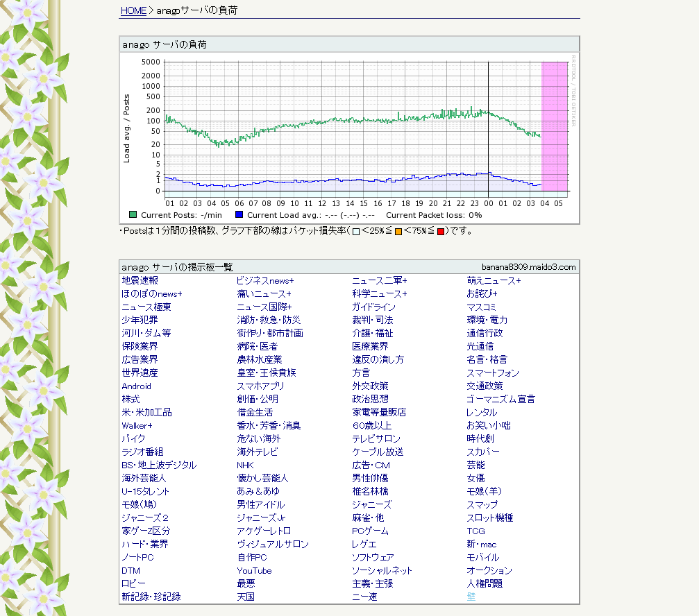The width and height of the screenshot is (699, 616).
Task: Open the TCG board link
Action: click(x=475, y=531)
